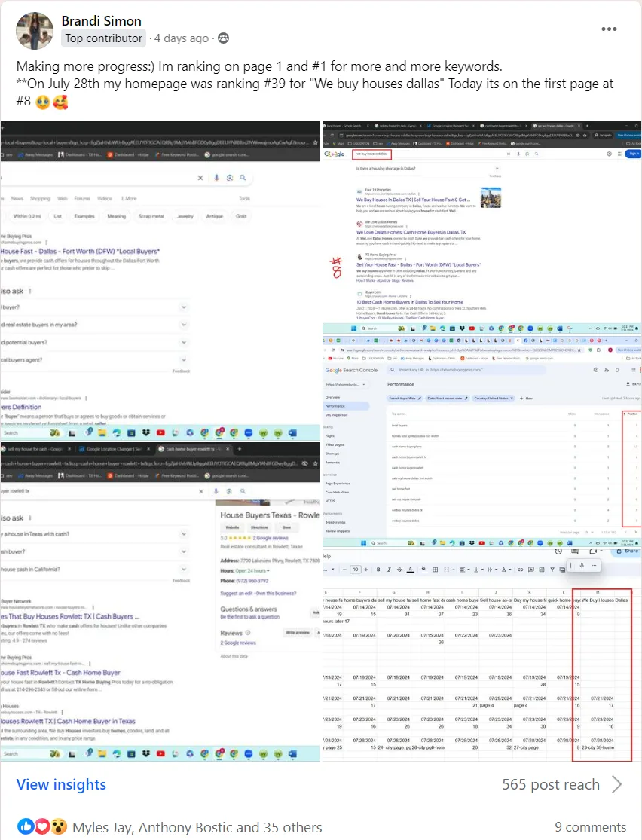
Task: Click Brandi Simon's profile picture
Action: [x=35, y=30]
